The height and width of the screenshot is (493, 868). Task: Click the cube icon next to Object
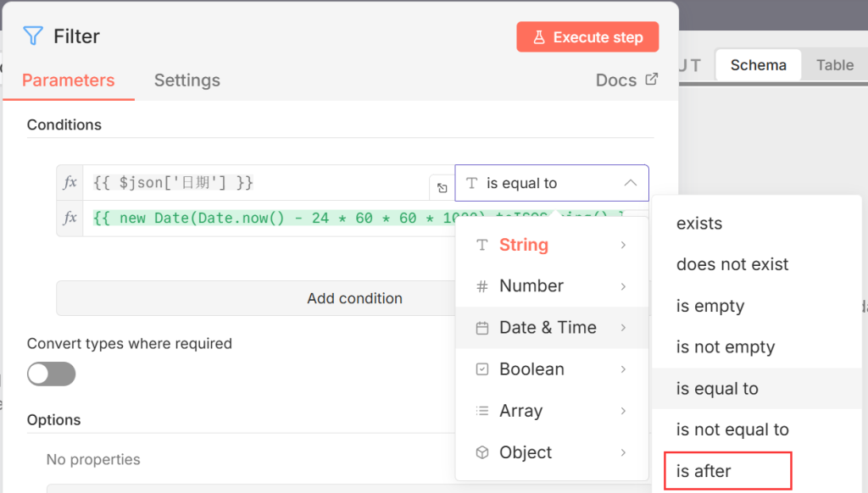pyautogui.click(x=482, y=452)
